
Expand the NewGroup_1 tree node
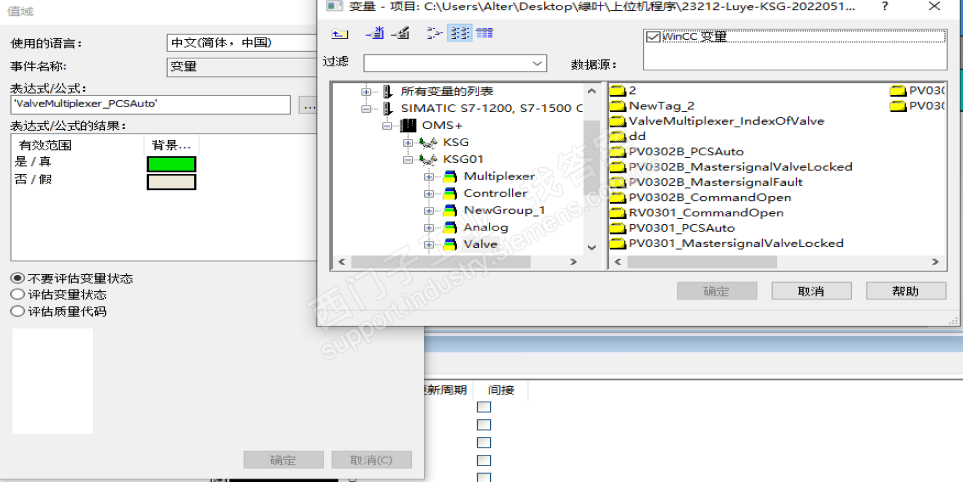[x=429, y=211]
